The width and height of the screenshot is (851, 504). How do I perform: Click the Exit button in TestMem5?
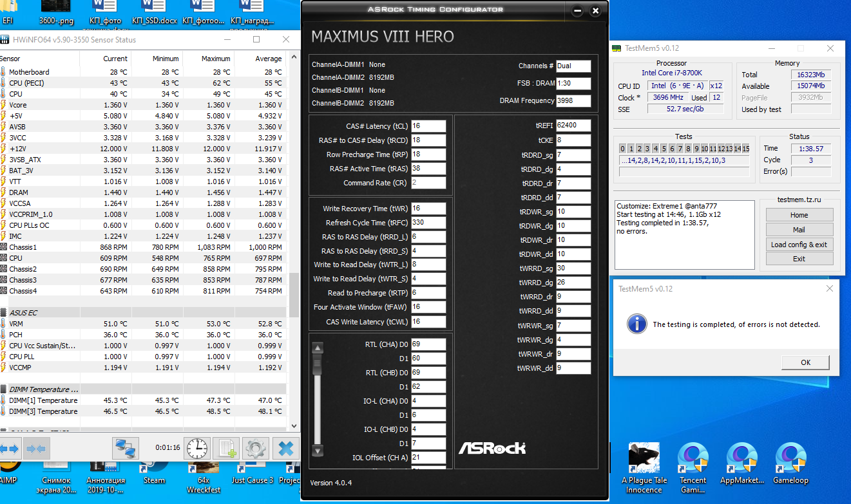[799, 259]
